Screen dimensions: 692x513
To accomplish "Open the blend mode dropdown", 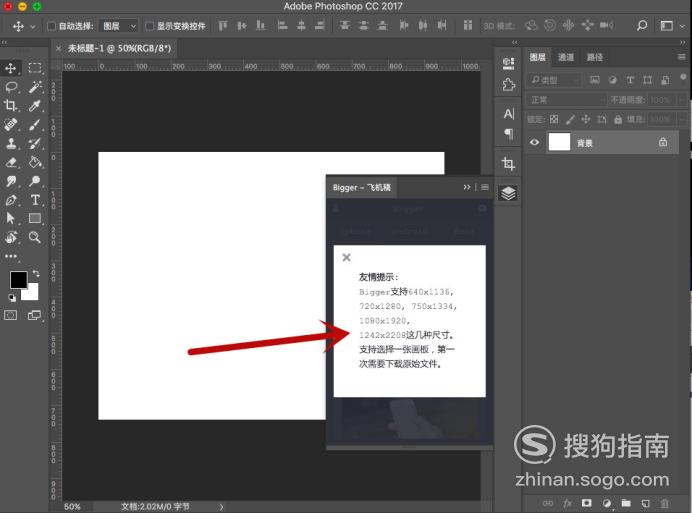I will (x=567, y=100).
